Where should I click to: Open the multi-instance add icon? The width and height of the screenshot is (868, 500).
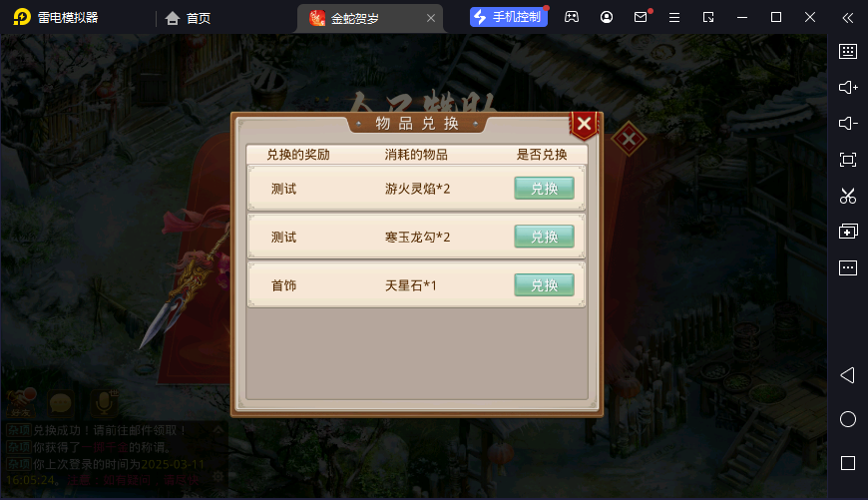pyautogui.click(x=847, y=232)
